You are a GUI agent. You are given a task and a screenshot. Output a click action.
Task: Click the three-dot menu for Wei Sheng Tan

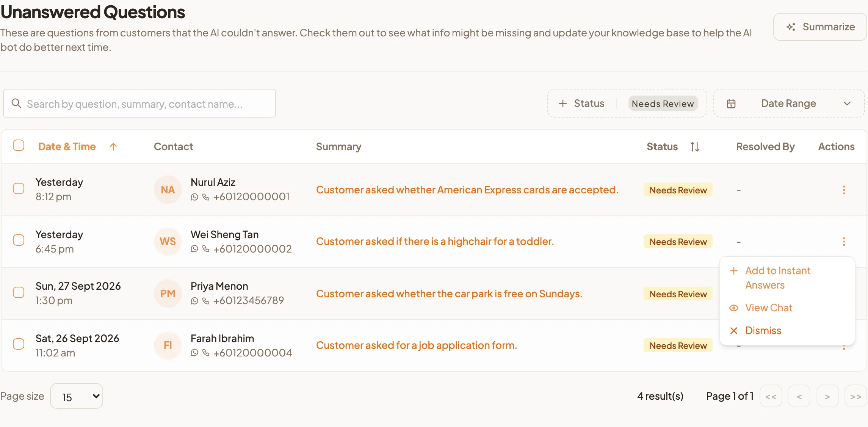pyautogui.click(x=844, y=242)
